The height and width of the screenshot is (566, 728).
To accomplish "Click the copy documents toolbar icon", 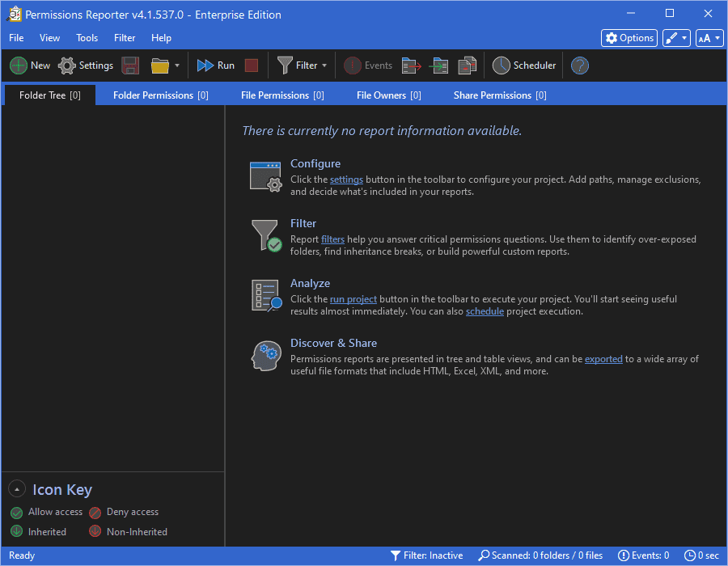I will tap(467, 65).
